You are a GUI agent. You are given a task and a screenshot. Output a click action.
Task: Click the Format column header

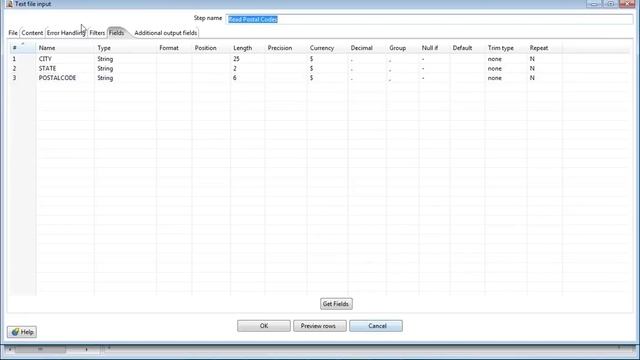174,48
